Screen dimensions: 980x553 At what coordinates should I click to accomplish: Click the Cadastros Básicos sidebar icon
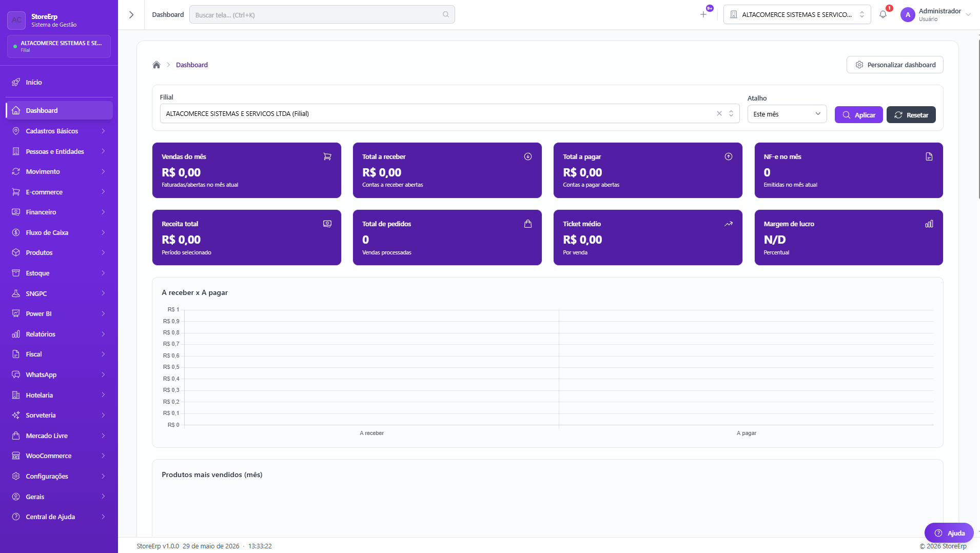tap(16, 131)
